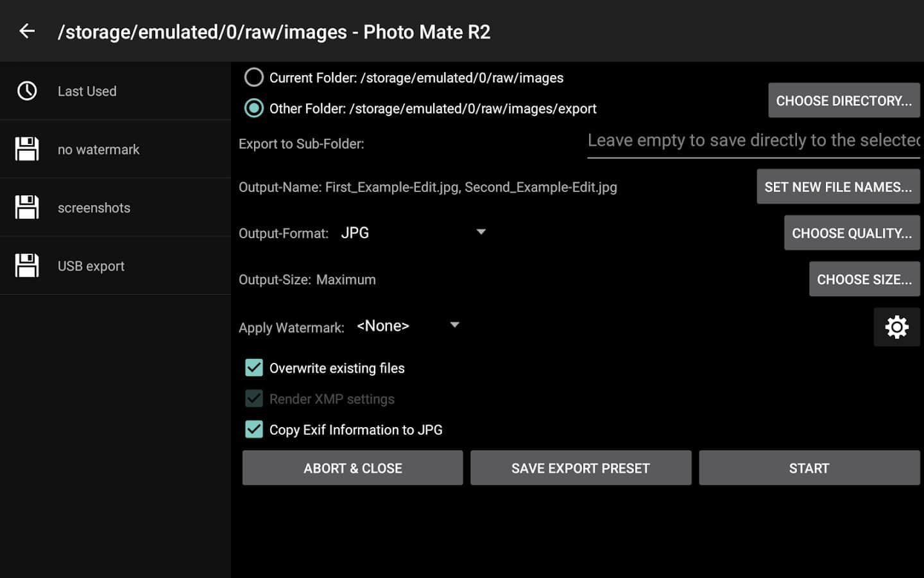Select the Other Folder radio button

pyautogui.click(x=254, y=109)
